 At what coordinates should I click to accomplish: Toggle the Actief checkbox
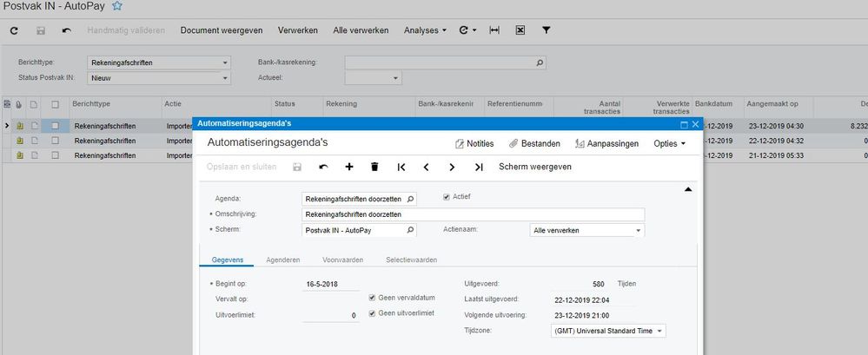point(447,197)
